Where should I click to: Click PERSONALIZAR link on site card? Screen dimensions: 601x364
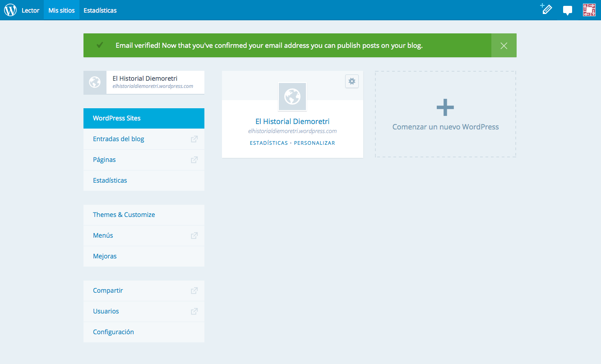pos(314,143)
